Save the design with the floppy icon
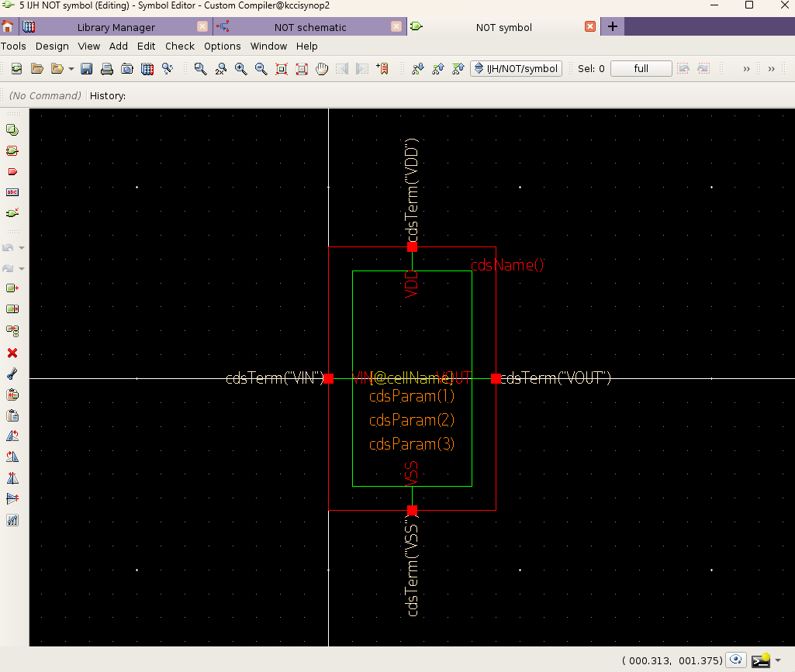 click(87, 69)
